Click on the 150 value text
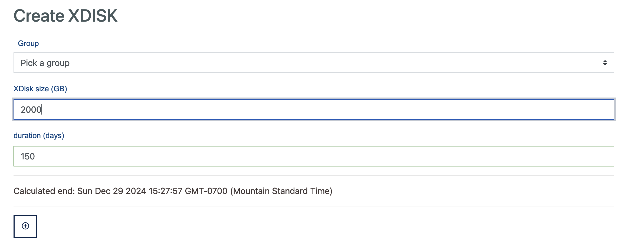644x241 pixels. tap(28, 156)
